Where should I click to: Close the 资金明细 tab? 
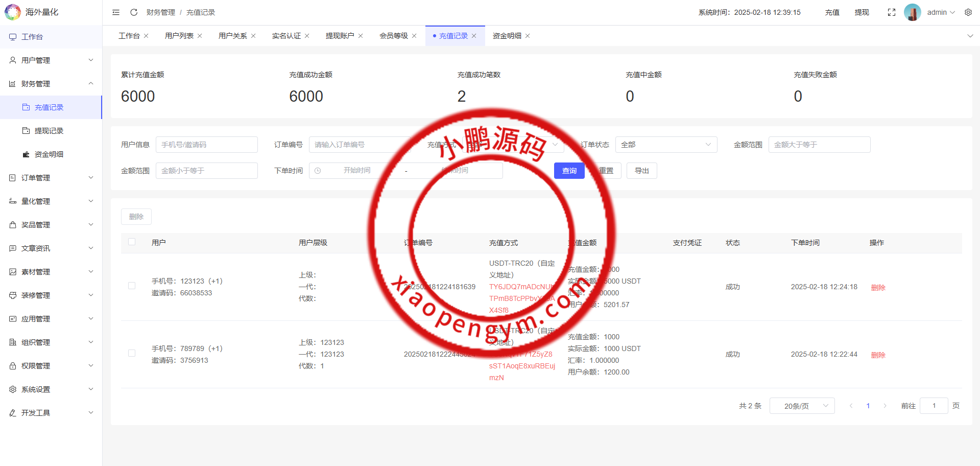point(528,36)
